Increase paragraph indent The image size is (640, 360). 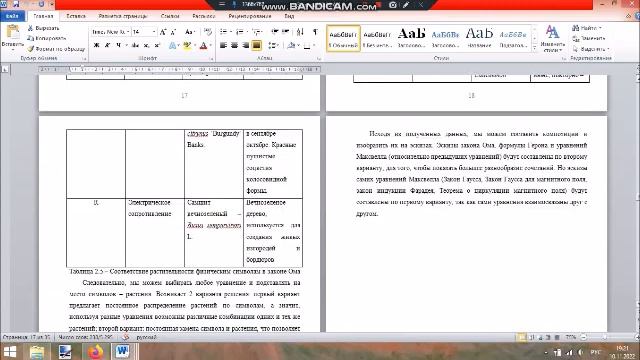[x=285, y=31]
